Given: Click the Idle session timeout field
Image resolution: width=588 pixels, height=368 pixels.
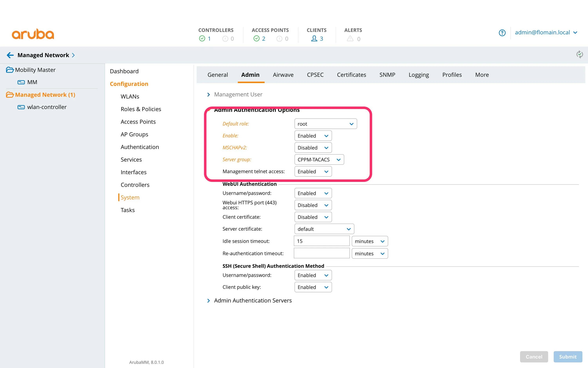Looking at the screenshot, I should click(x=321, y=241).
